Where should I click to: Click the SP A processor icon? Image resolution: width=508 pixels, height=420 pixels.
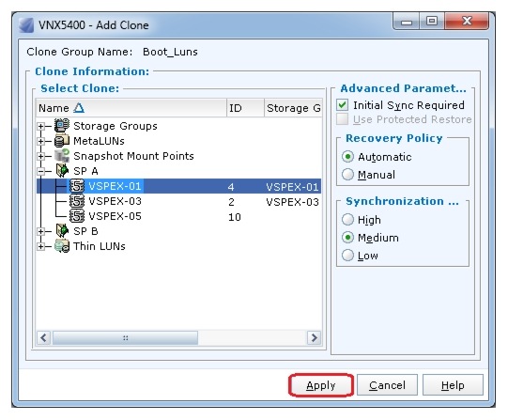click(62, 171)
